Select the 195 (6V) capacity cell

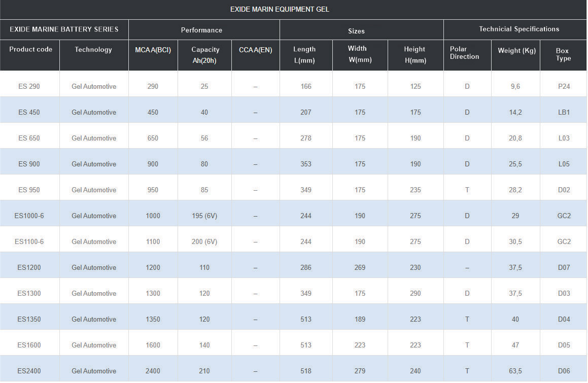click(204, 216)
